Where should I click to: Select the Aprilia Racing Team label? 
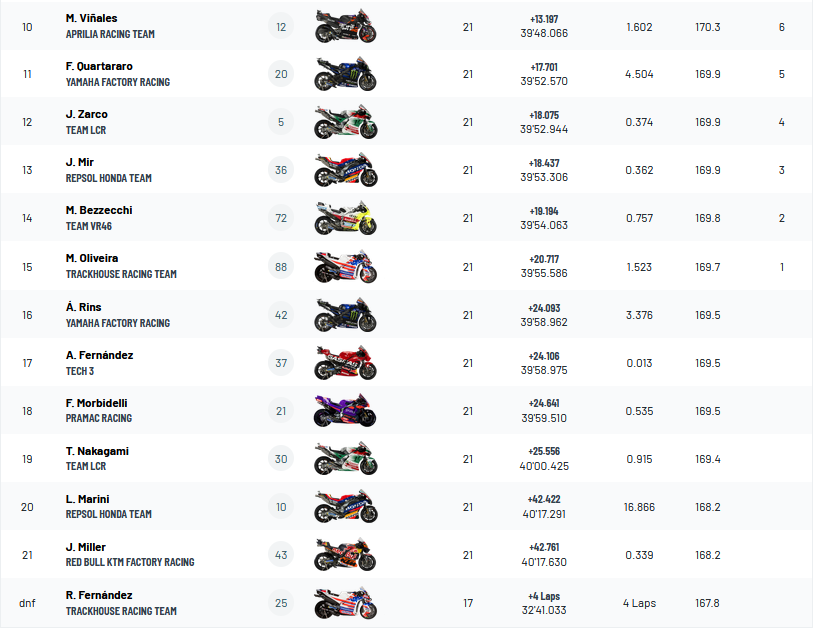(x=110, y=34)
